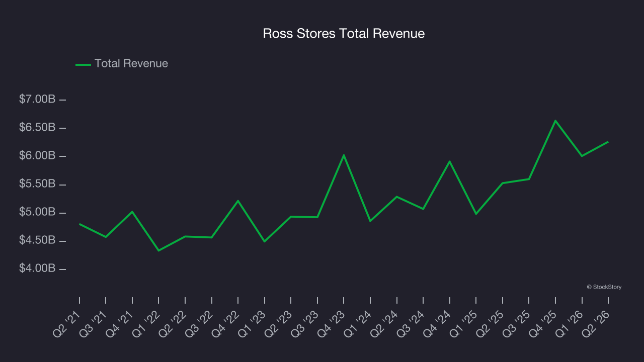The image size is (644, 362).
Task: Select the $6.50B y-axis label
Action: (37, 128)
